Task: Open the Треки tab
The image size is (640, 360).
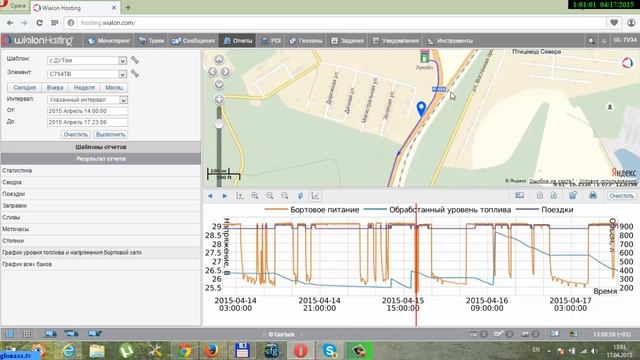Action: 151,40
